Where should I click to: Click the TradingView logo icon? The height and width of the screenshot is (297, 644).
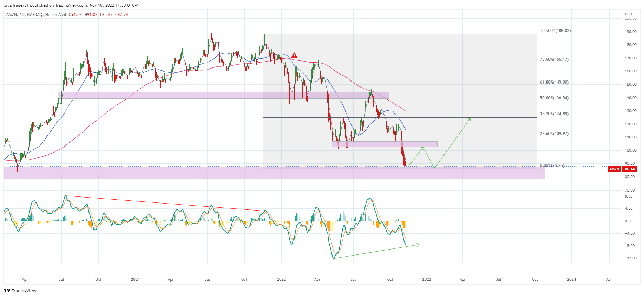(x=7, y=291)
